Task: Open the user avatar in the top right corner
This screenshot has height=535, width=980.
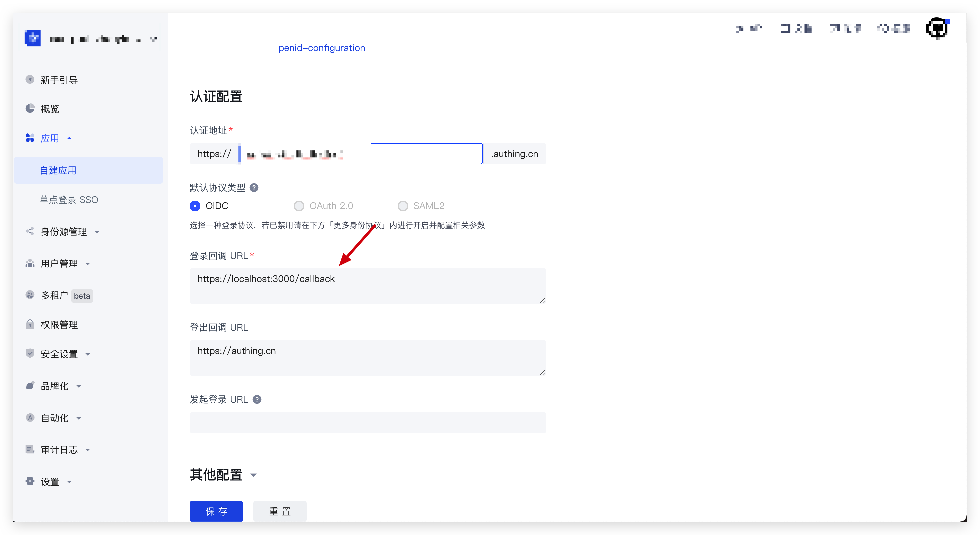Action: [x=937, y=28]
